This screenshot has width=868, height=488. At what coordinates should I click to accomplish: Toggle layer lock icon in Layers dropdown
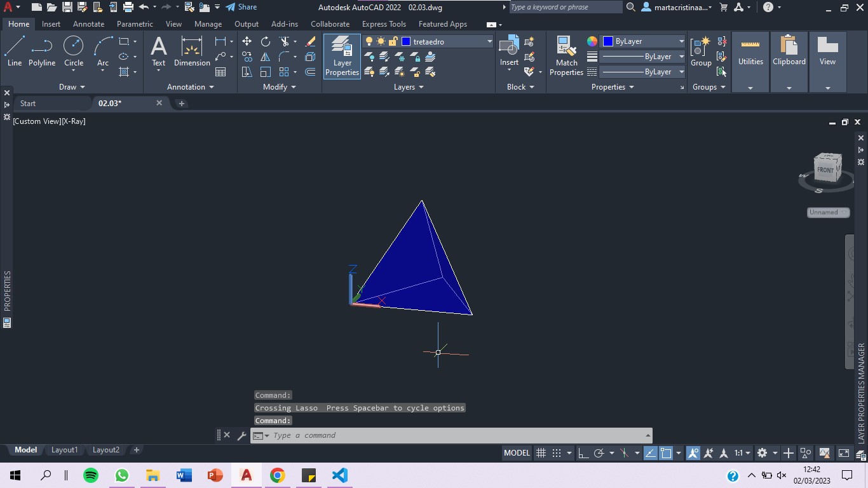pyautogui.click(x=393, y=41)
